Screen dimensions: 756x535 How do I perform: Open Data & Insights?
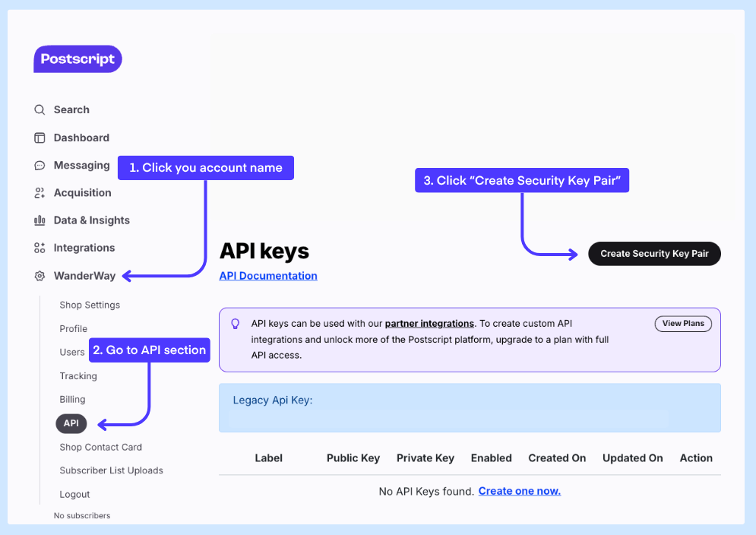coord(92,220)
